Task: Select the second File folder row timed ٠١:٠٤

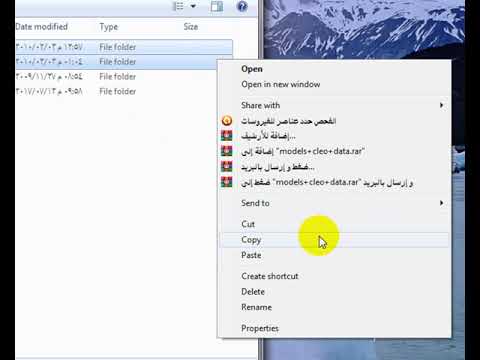Action: (116, 62)
